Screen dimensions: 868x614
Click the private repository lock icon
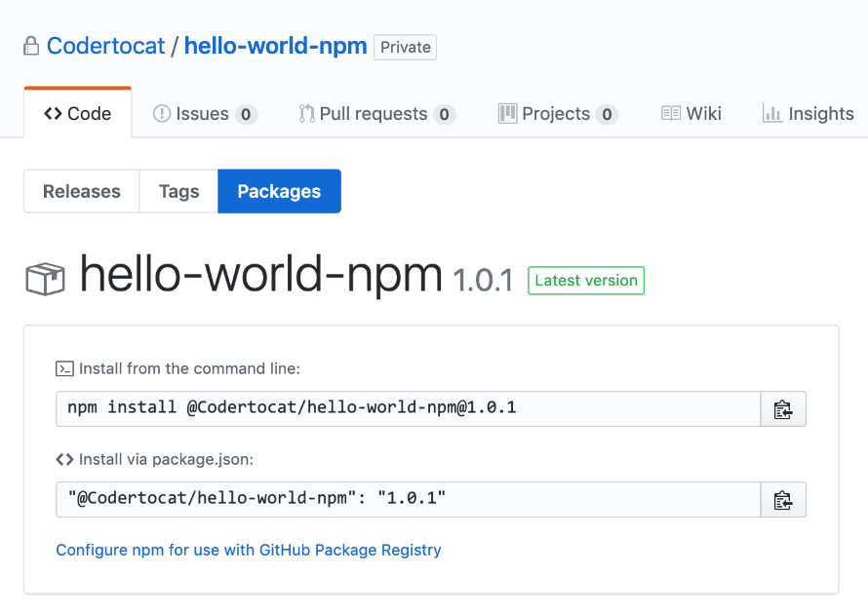pos(31,46)
